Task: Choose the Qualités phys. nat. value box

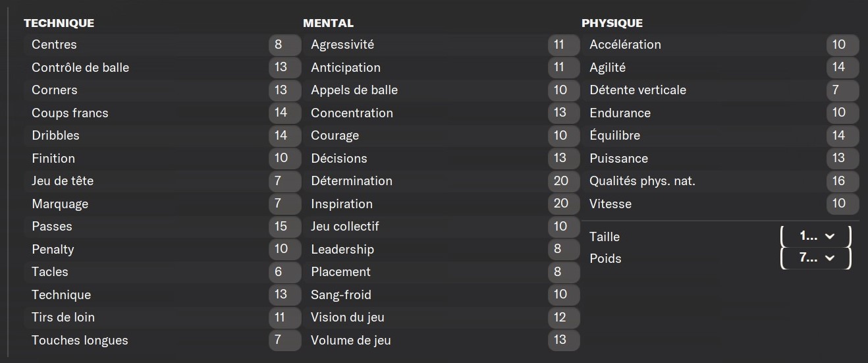Action: tap(842, 181)
